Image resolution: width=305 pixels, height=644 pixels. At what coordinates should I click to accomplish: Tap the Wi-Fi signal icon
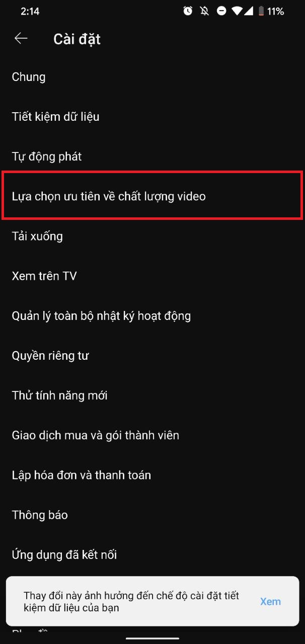[237, 11]
